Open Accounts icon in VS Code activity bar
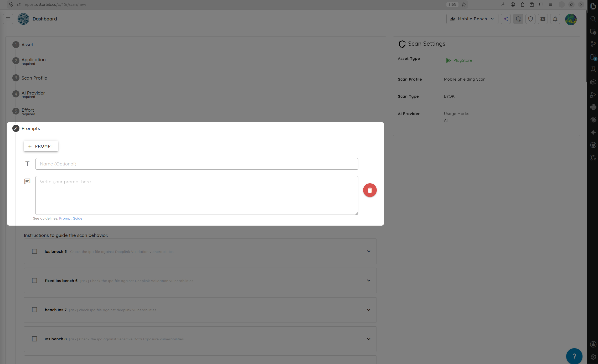Viewport: 598px width, 364px height. [x=593, y=344]
